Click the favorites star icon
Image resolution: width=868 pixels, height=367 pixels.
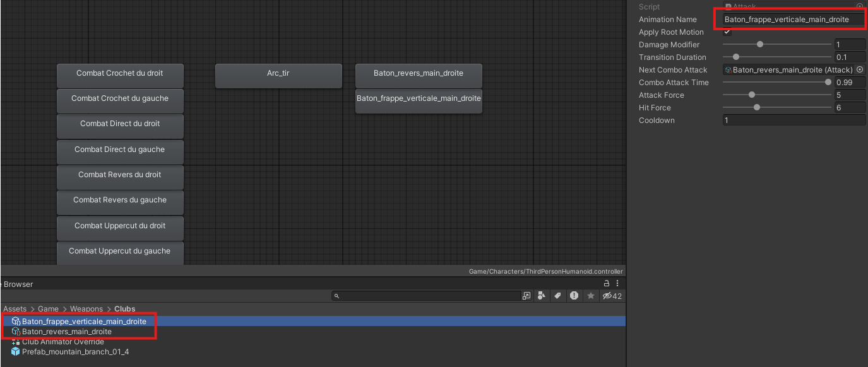(591, 296)
